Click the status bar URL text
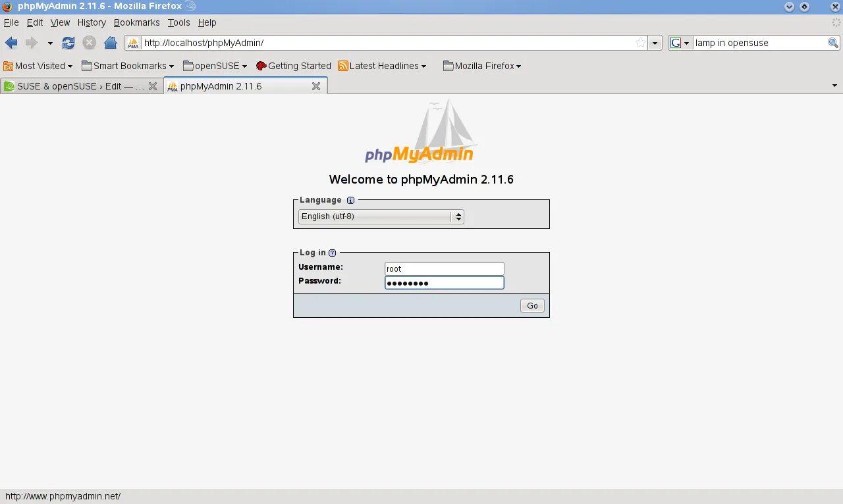Viewport: 843px width, 504px height. (x=63, y=497)
